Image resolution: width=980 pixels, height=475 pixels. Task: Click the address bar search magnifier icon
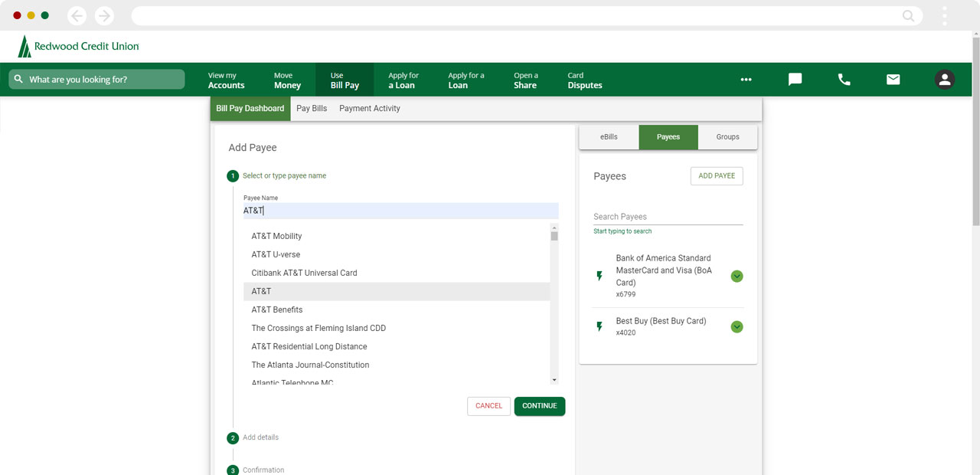point(909,15)
